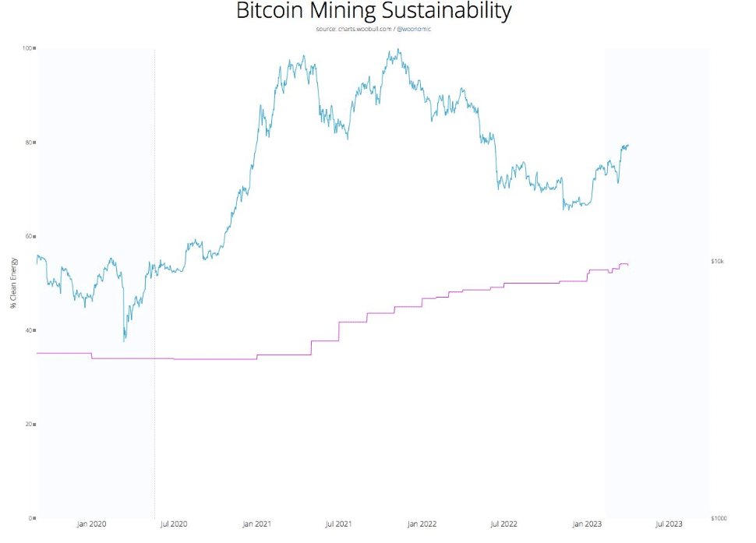Click the $1000 right-axis price label
This screenshot has height=543, width=756.
click(x=719, y=518)
